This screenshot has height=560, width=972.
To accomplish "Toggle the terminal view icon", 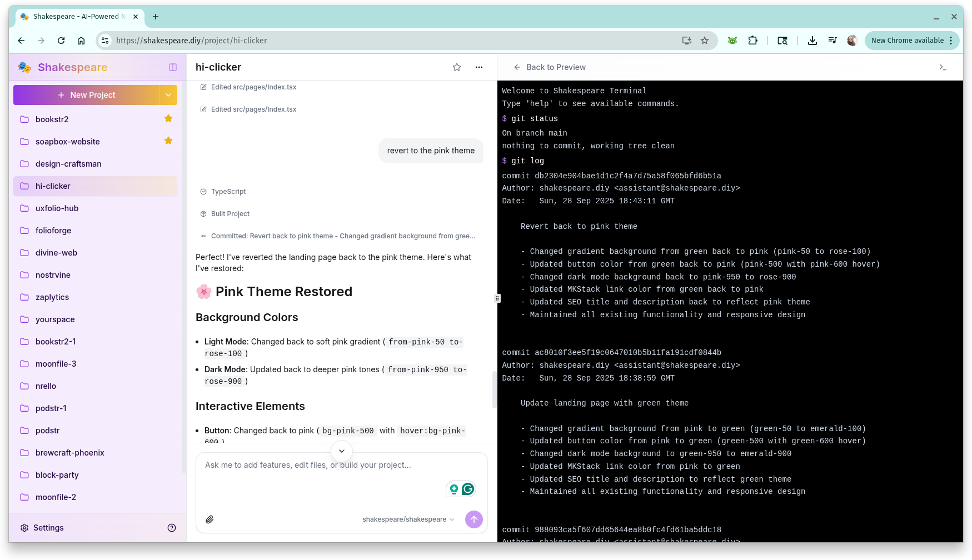I will click(943, 67).
